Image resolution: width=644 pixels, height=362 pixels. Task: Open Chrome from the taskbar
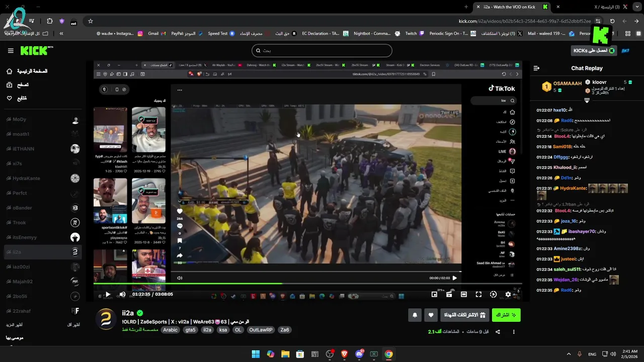(x=388, y=354)
